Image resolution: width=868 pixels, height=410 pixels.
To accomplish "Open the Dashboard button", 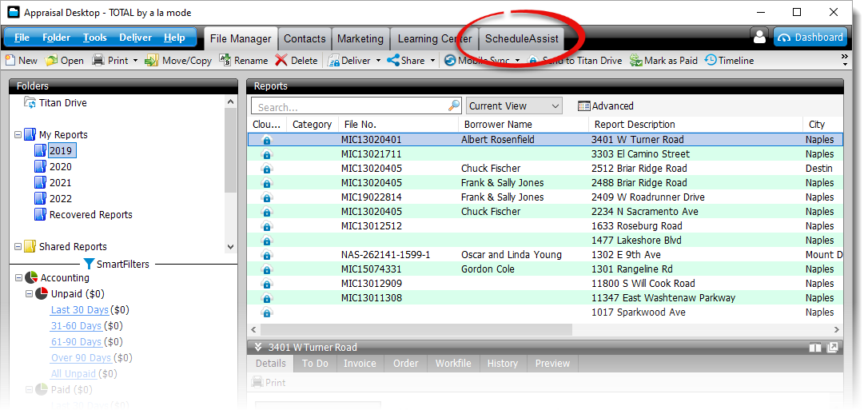I will pos(810,37).
